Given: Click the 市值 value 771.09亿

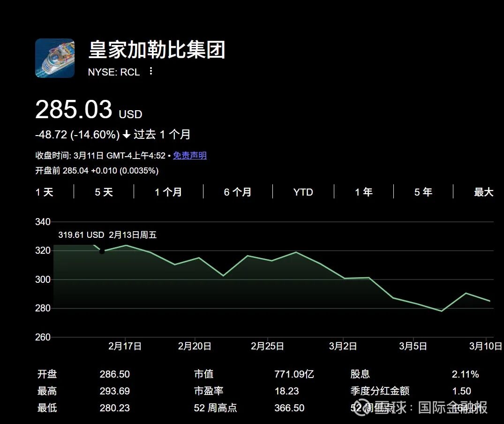Looking at the screenshot, I should click(x=294, y=374).
